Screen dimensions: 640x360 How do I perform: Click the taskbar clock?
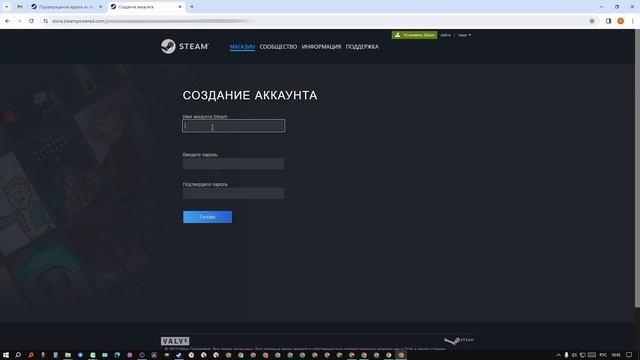pyautogui.click(x=616, y=355)
